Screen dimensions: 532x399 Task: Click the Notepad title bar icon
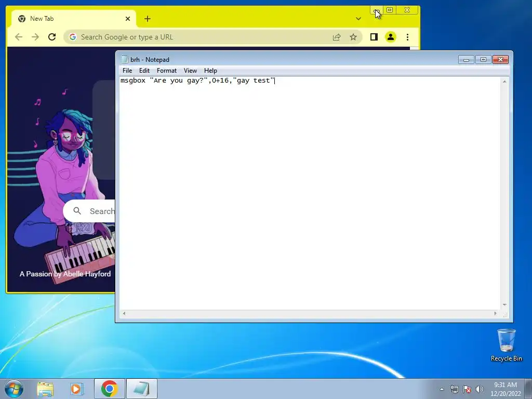125,59
